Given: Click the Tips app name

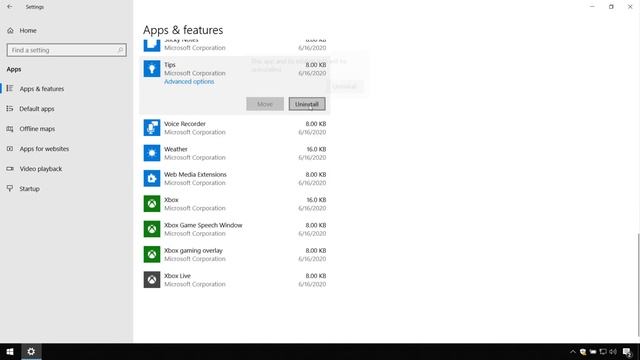Looking at the screenshot, I should [170, 64].
